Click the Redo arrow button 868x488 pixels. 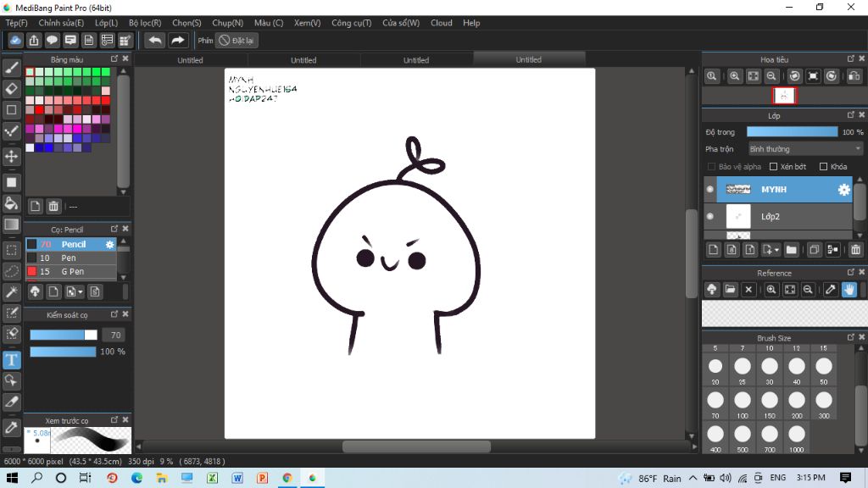(177, 41)
